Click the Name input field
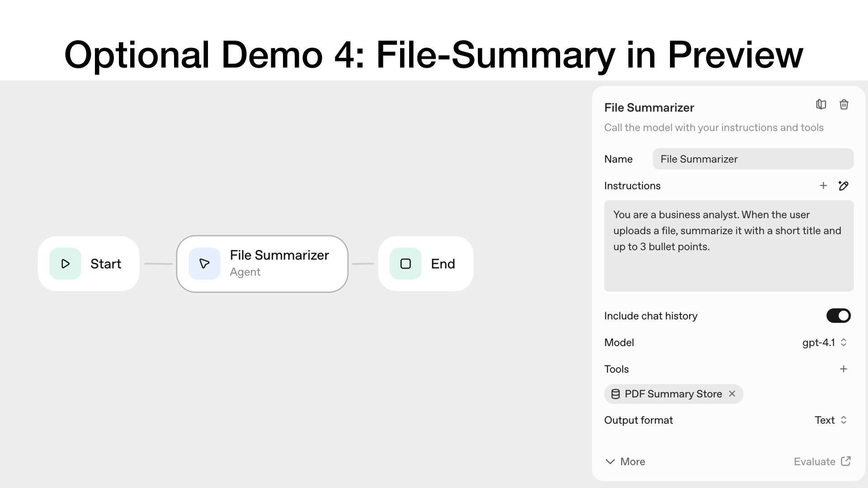868x488 pixels. pyautogui.click(x=753, y=159)
